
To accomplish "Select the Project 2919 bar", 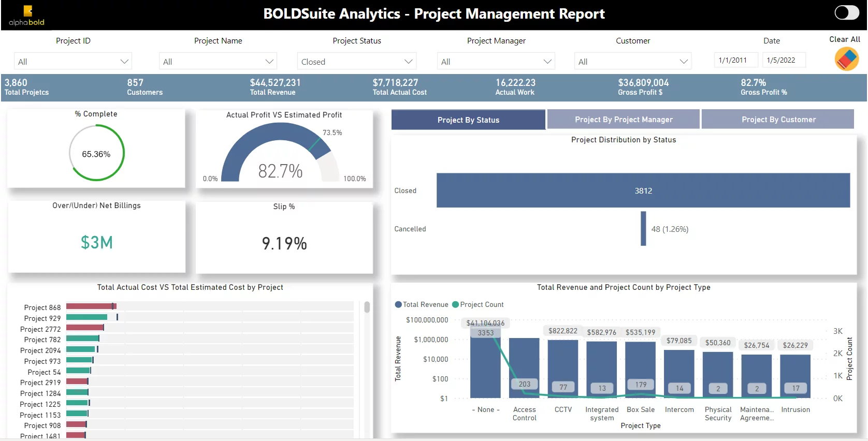I will pos(77,381).
